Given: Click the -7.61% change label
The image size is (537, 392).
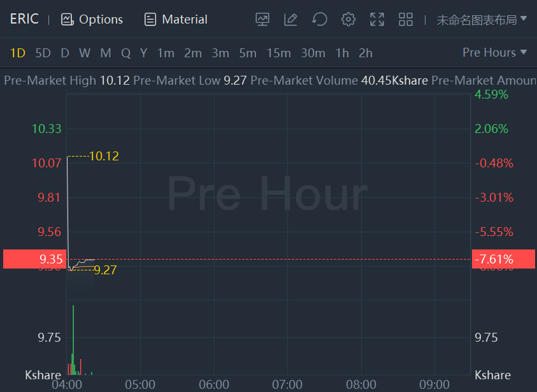Looking at the screenshot, I should coord(503,259).
